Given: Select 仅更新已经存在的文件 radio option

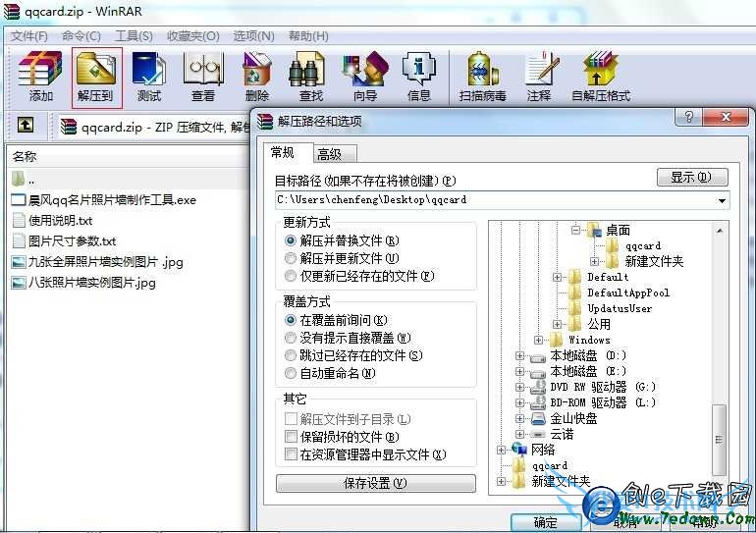Looking at the screenshot, I should point(291,276).
